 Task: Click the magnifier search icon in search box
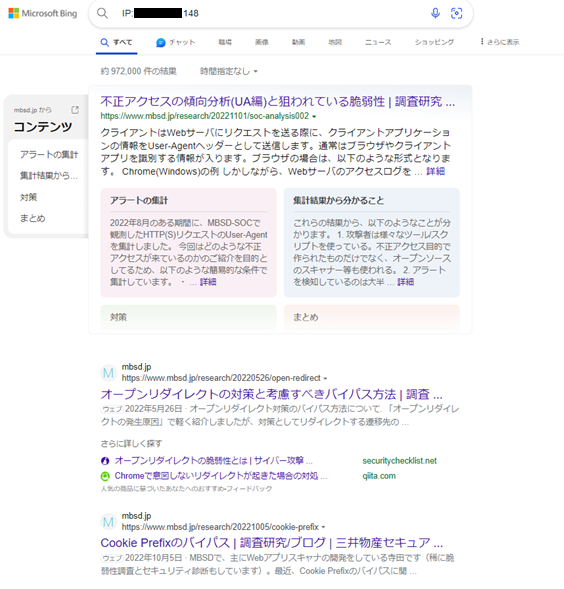(x=102, y=13)
